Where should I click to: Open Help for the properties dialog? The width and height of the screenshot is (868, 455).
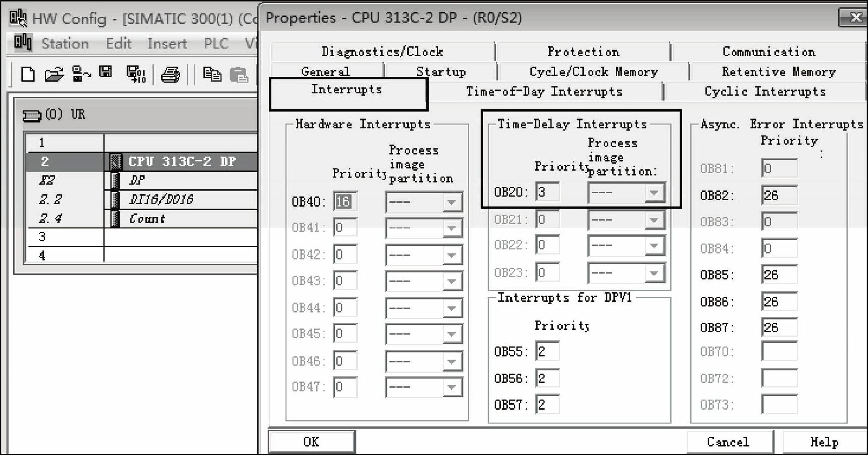point(825,442)
